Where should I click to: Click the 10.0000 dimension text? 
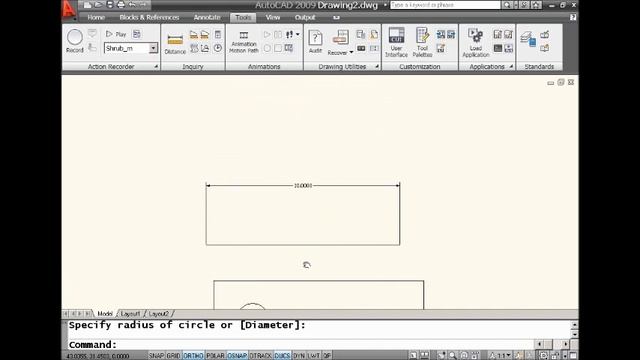coord(303,186)
